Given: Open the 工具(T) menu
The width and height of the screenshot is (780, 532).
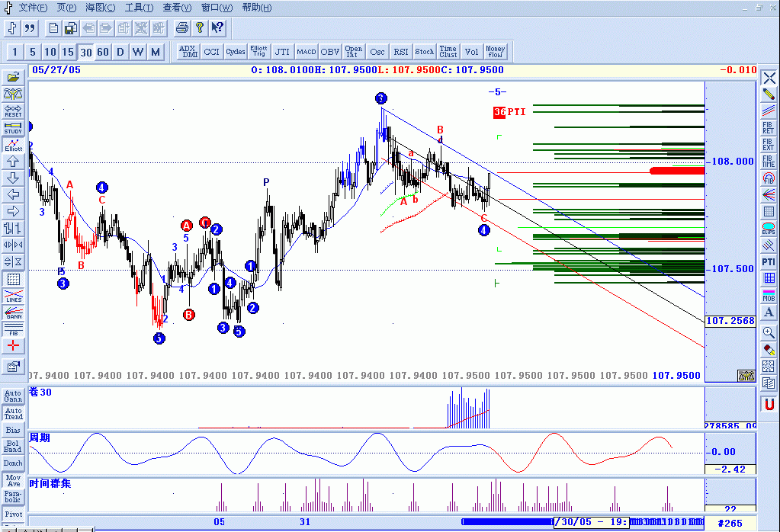Looking at the screenshot, I should click(139, 8).
